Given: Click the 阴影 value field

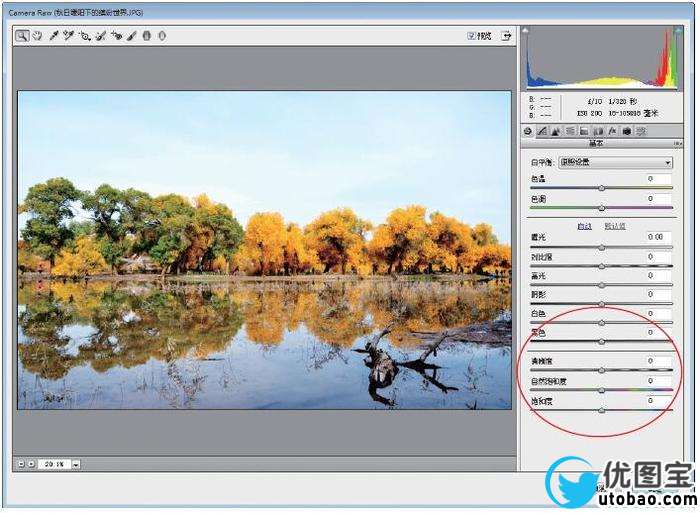Looking at the screenshot, I should (657, 294).
